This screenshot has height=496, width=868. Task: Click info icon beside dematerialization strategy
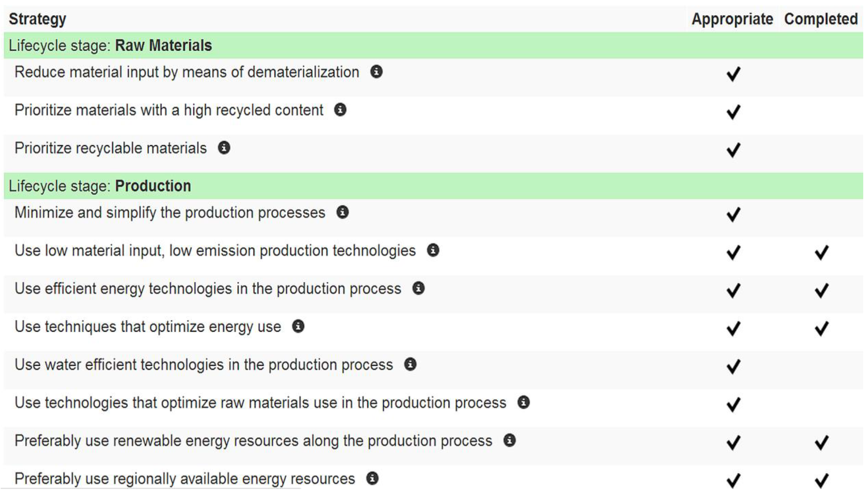[376, 72]
